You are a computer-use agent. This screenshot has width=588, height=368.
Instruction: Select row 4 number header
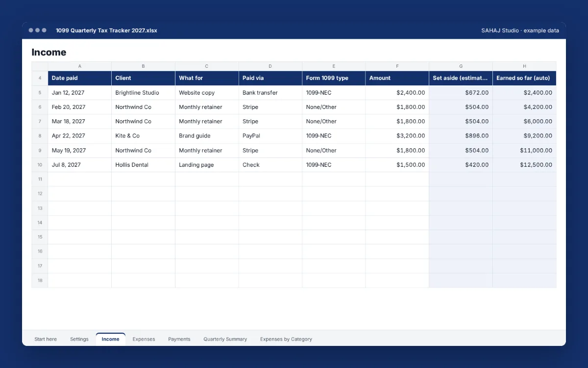pyautogui.click(x=40, y=78)
